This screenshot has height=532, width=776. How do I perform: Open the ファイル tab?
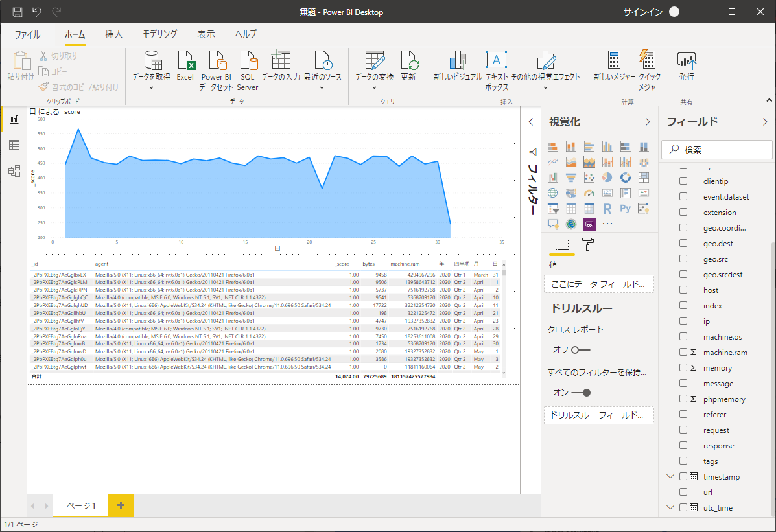(27, 34)
